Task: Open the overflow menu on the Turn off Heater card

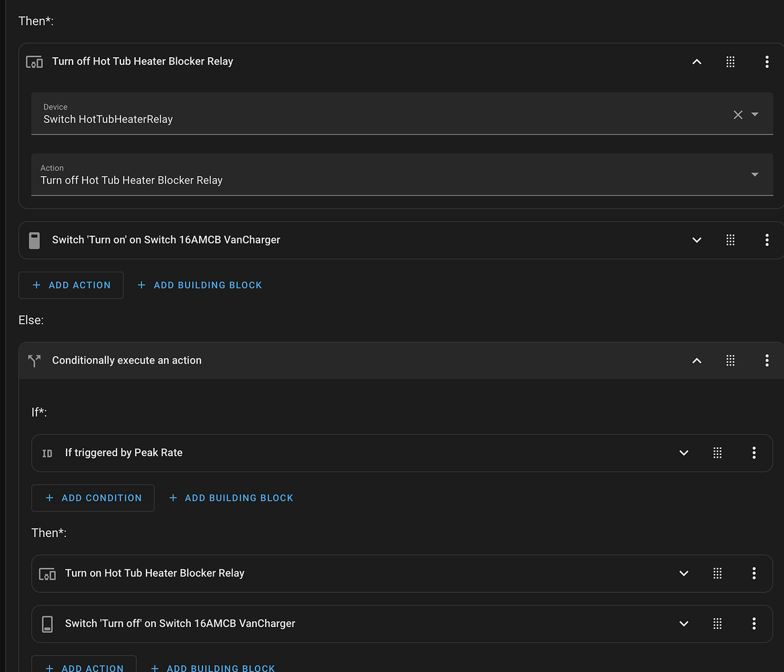Action: click(x=767, y=61)
